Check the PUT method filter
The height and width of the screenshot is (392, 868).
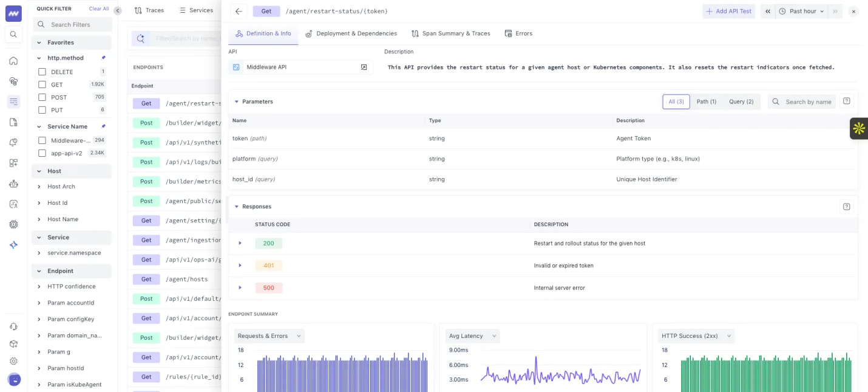coord(42,110)
